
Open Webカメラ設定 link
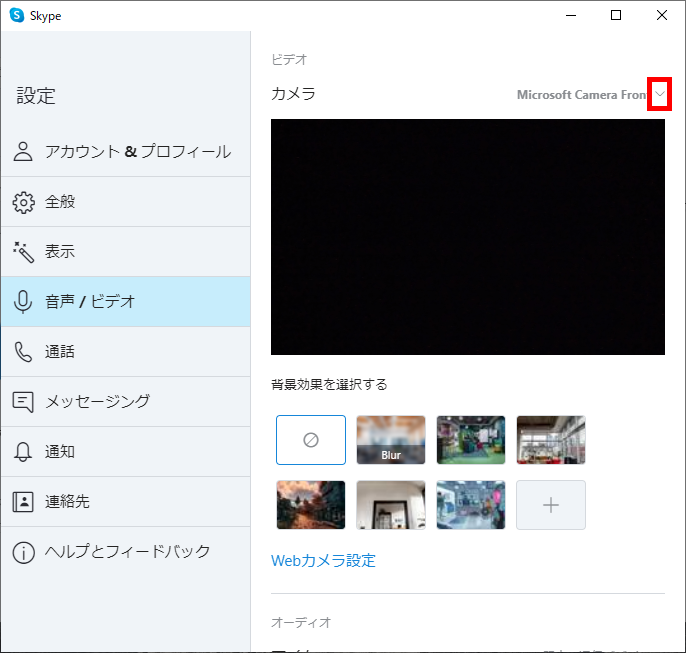pos(323,561)
